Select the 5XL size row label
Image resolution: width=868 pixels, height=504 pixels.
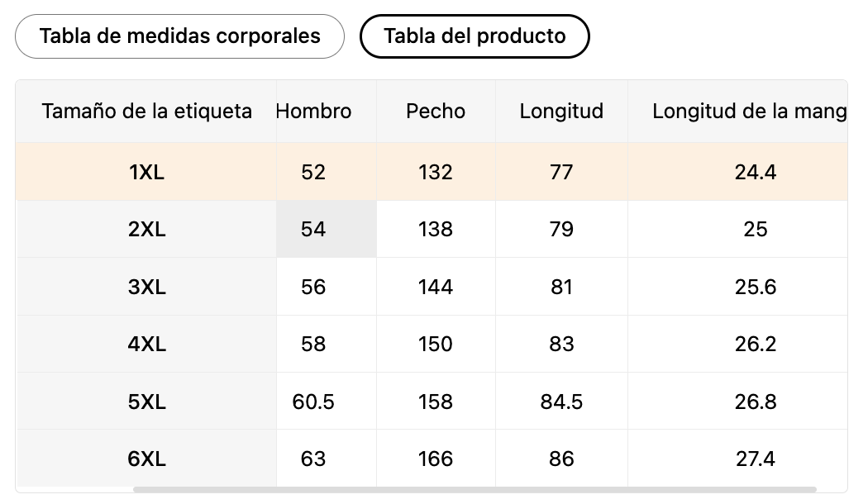click(146, 402)
